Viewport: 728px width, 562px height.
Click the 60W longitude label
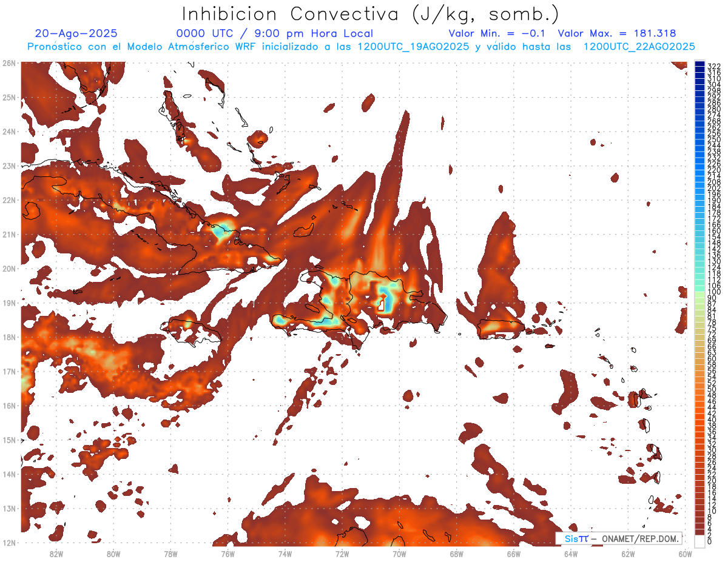685,553
